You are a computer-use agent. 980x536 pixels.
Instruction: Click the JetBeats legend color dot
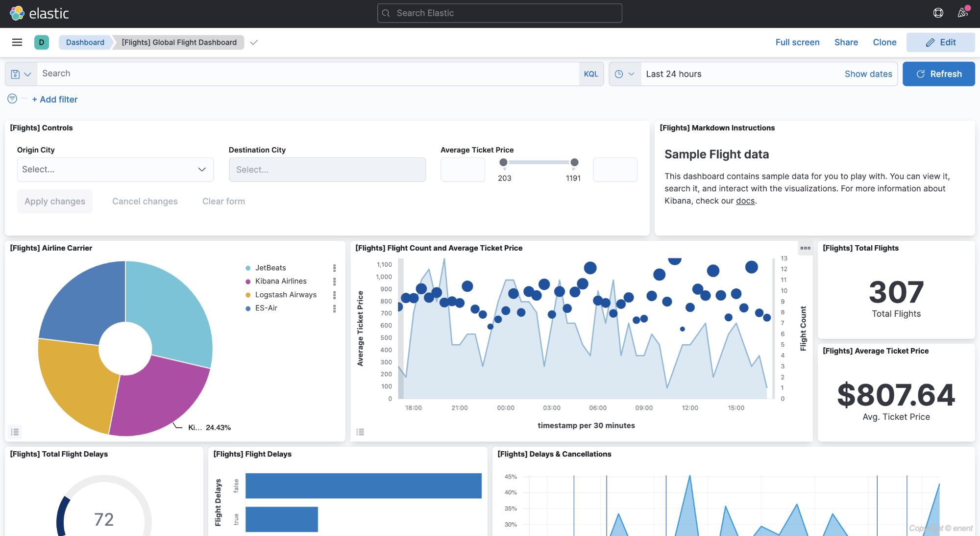248,268
